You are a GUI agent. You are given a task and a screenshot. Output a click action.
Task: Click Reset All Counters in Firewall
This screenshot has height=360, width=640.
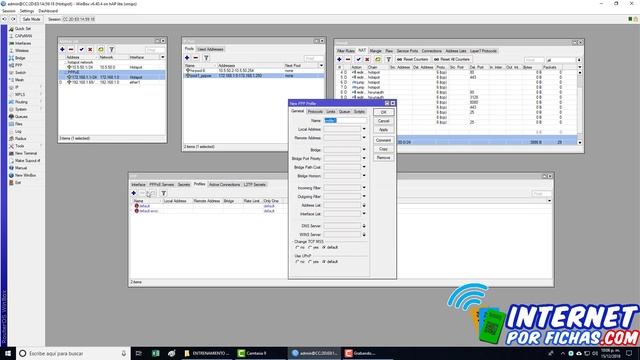pos(453,60)
